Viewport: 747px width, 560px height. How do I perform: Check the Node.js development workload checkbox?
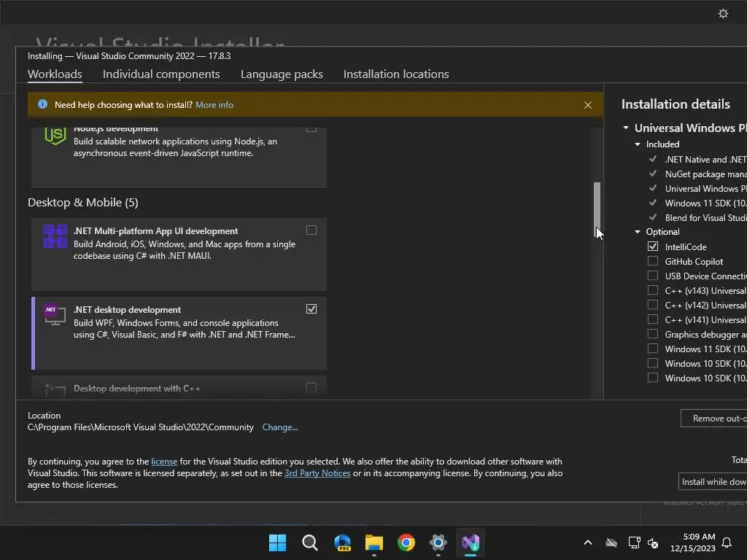point(311,128)
